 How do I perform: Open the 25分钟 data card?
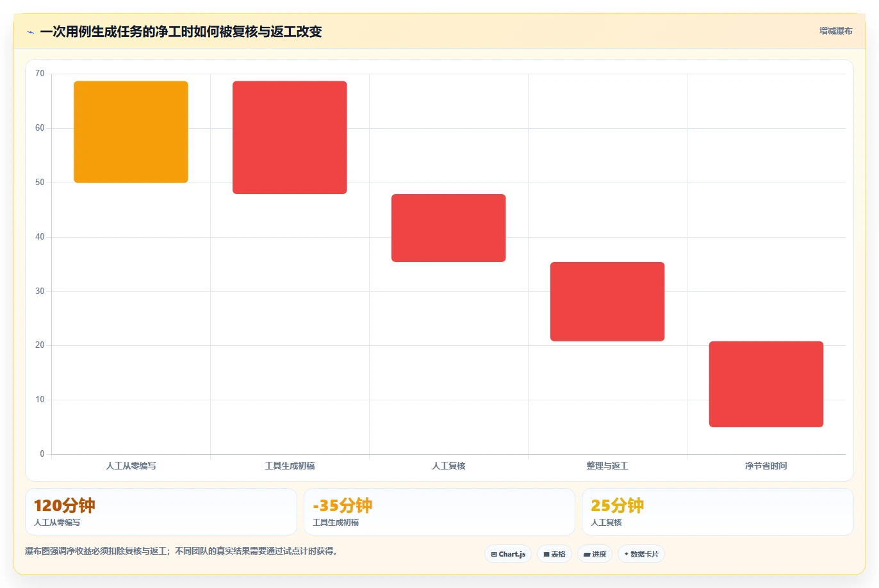(x=718, y=512)
